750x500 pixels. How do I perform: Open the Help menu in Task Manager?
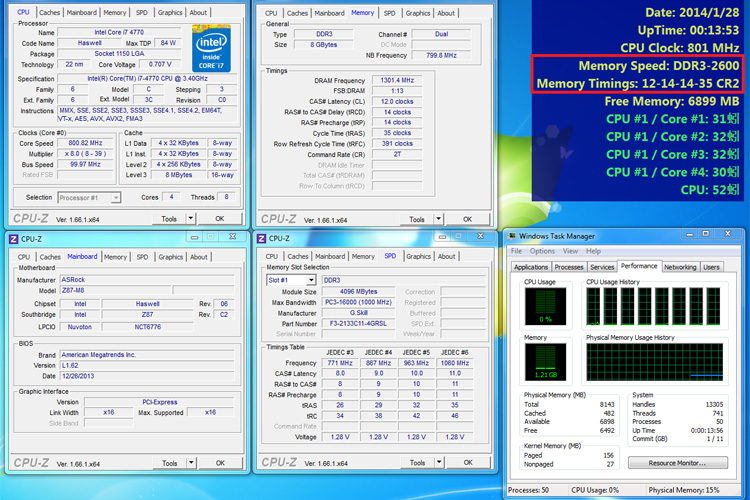(593, 251)
